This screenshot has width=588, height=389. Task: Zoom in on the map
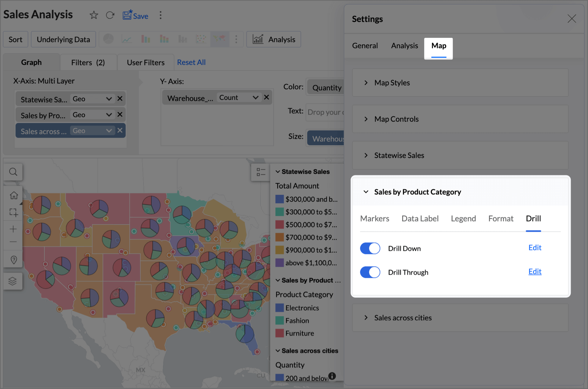[x=13, y=229]
